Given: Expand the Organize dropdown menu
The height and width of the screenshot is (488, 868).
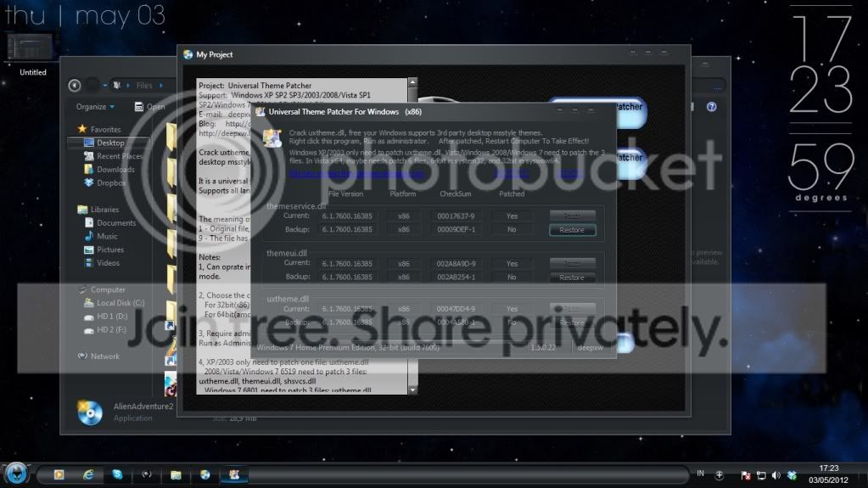Looking at the screenshot, I should [95, 106].
